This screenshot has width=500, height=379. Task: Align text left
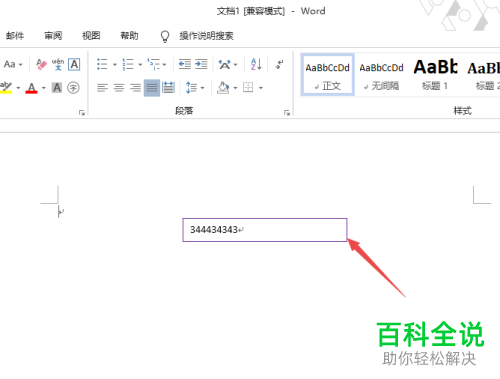coord(102,88)
